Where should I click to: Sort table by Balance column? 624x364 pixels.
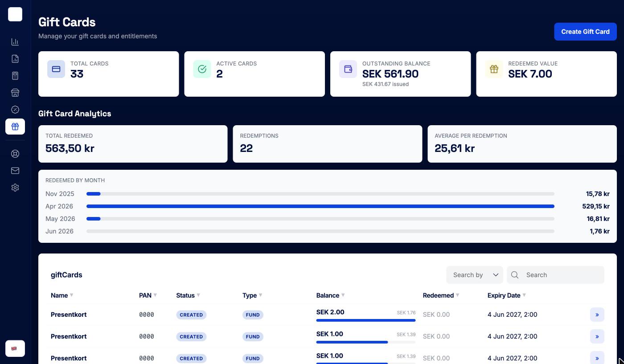pyautogui.click(x=330, y=295)
